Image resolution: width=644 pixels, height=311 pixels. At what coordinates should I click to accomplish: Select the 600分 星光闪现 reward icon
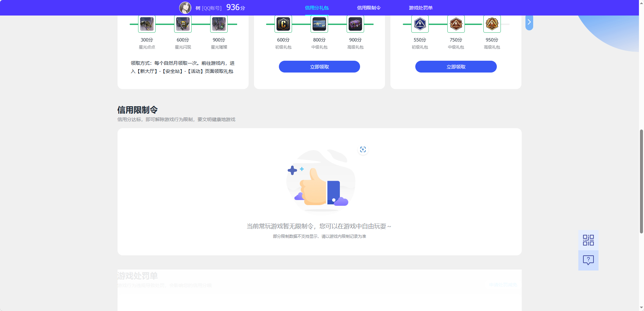click(183, 24)
